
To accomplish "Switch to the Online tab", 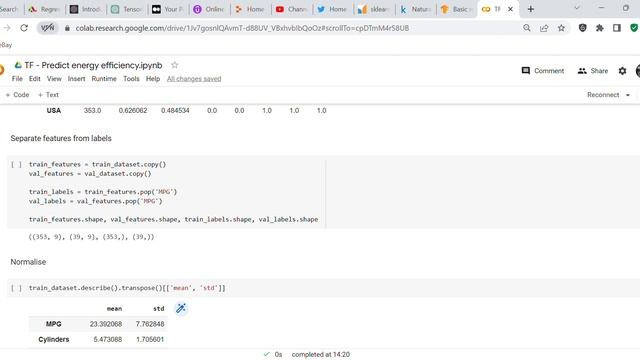I will click(209, 9).
